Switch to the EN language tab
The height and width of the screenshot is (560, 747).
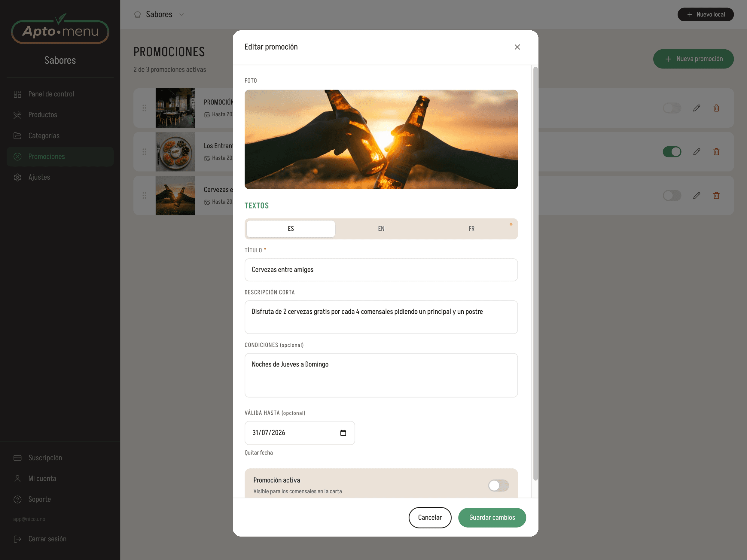tap(381, 229)
